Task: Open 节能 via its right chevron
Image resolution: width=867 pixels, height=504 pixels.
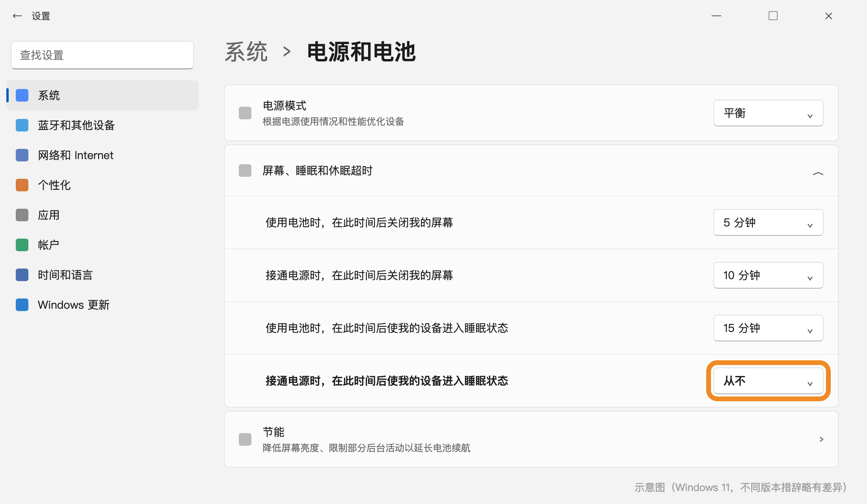Action: click(821, 439)
